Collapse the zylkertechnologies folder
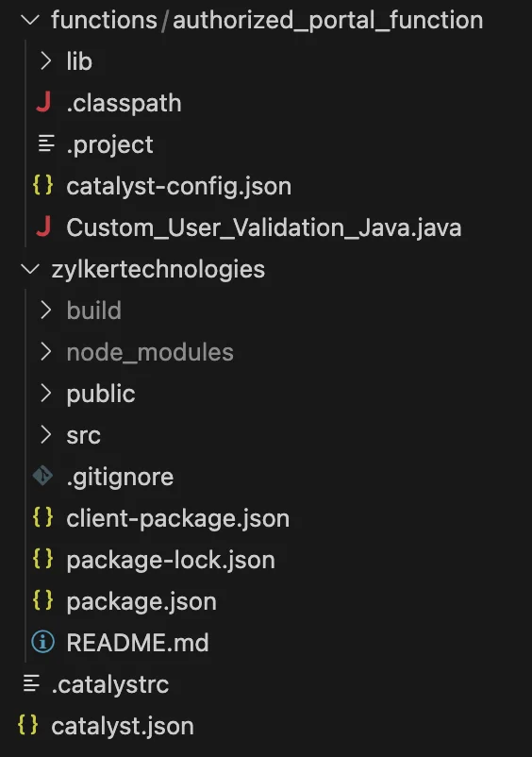532x757 pixels. pyautogui.click(x=30, y=269)
